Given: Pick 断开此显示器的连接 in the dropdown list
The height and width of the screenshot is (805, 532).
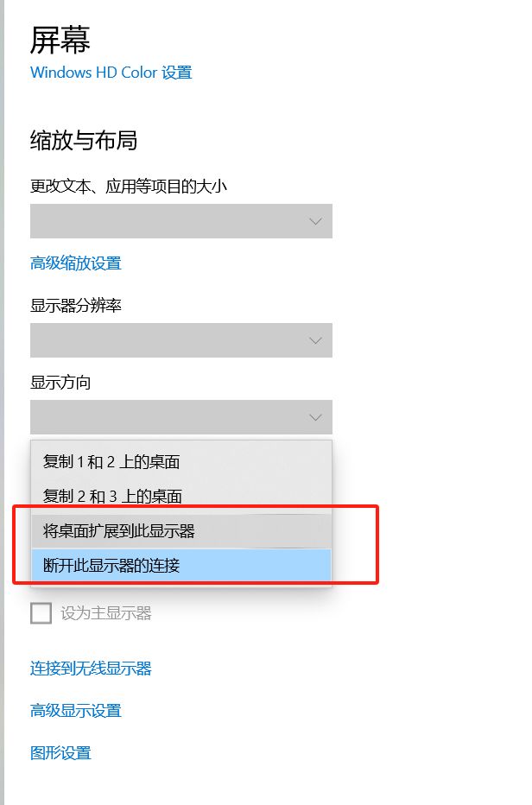Looking at the screenshot, I should [111, 566].
